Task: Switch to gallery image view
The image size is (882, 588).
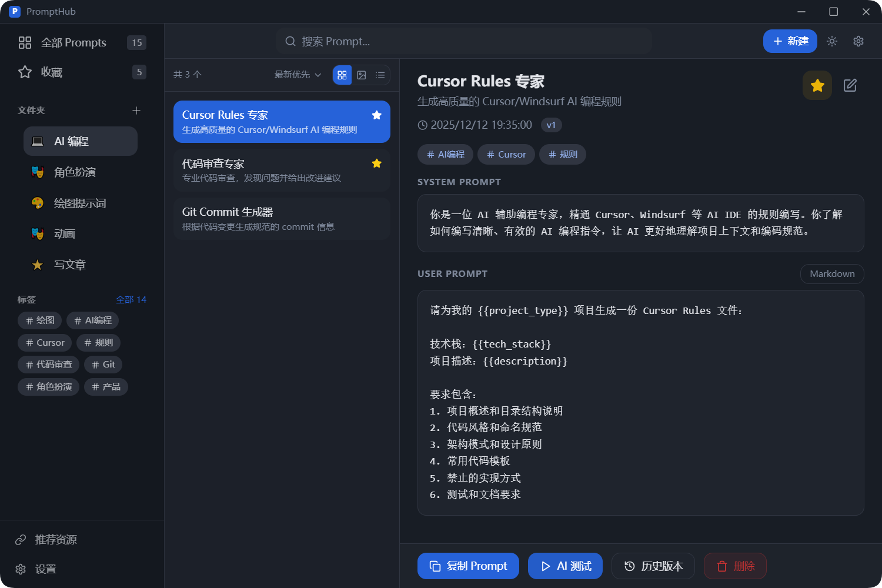Action: [362, 75]
